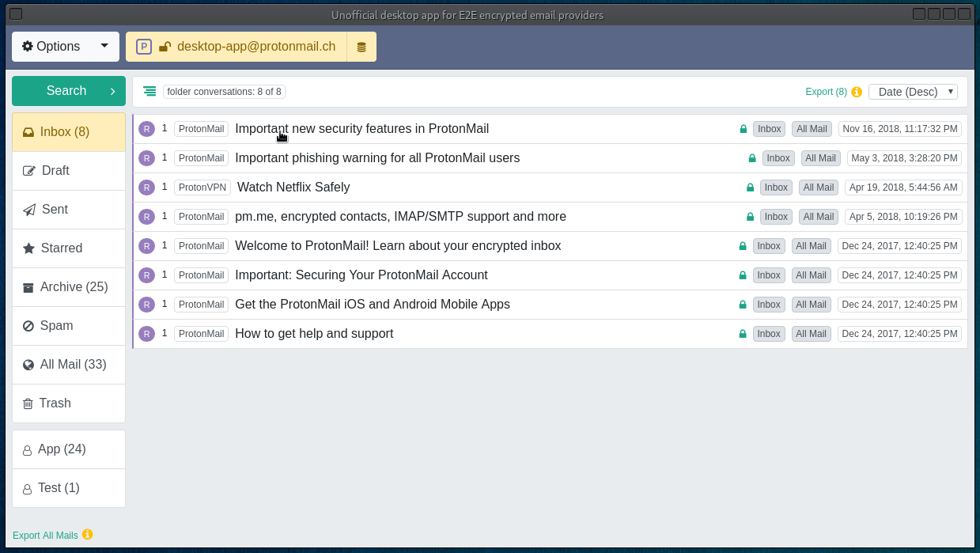Click ProtonMail sender tag on Welcome row

coord(201,246)
